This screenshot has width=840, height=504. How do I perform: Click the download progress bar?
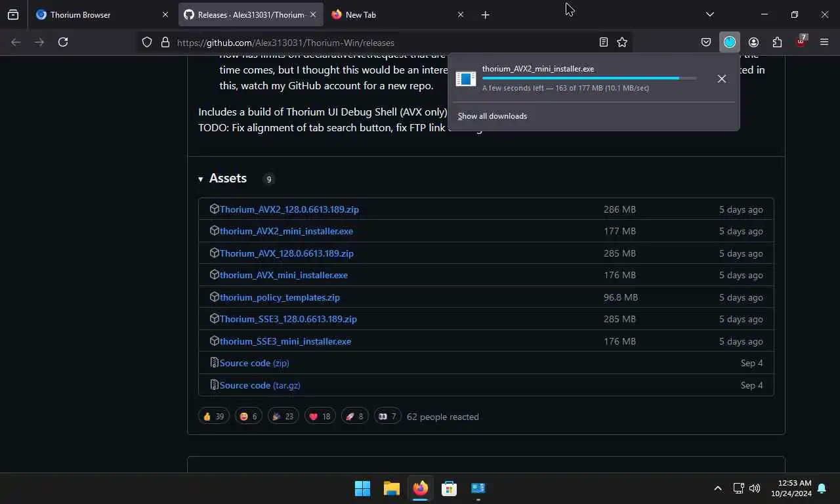[589, 78]
